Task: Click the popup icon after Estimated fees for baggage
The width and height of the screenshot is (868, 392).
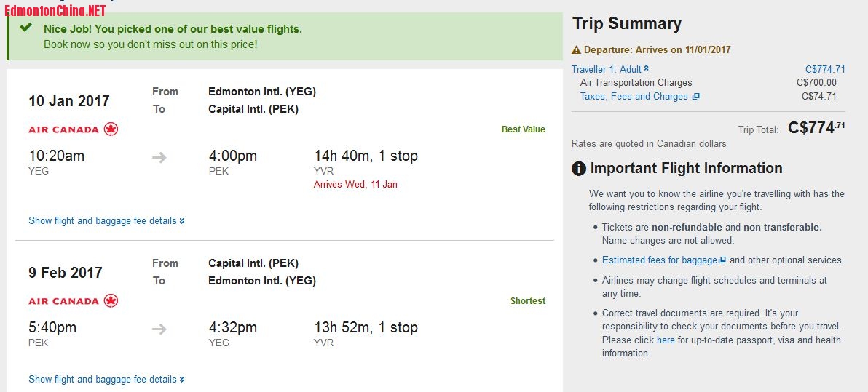Action: tap(722, 260)
